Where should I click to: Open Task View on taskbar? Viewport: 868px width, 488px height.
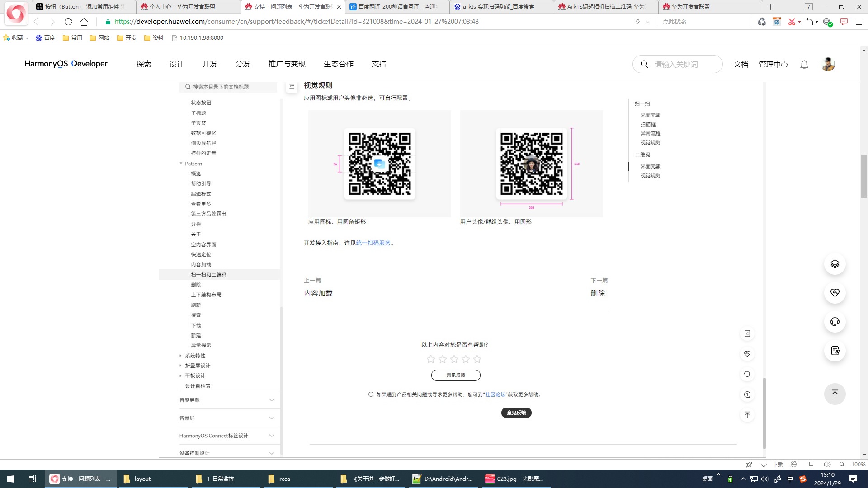pyautogui.click(x=33, y=479)
